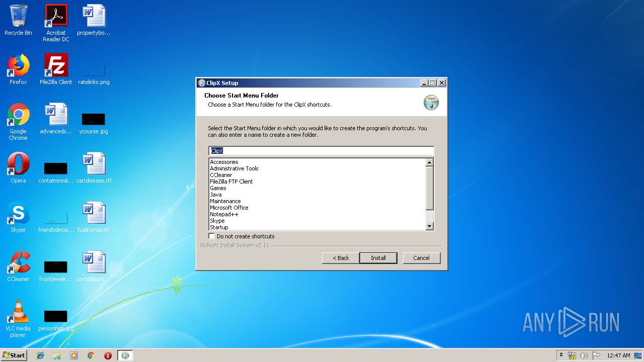Viewport: 644px width, 362px height.
Task: Minimize the ClipX Setup window
Action: tap(424, 83)
